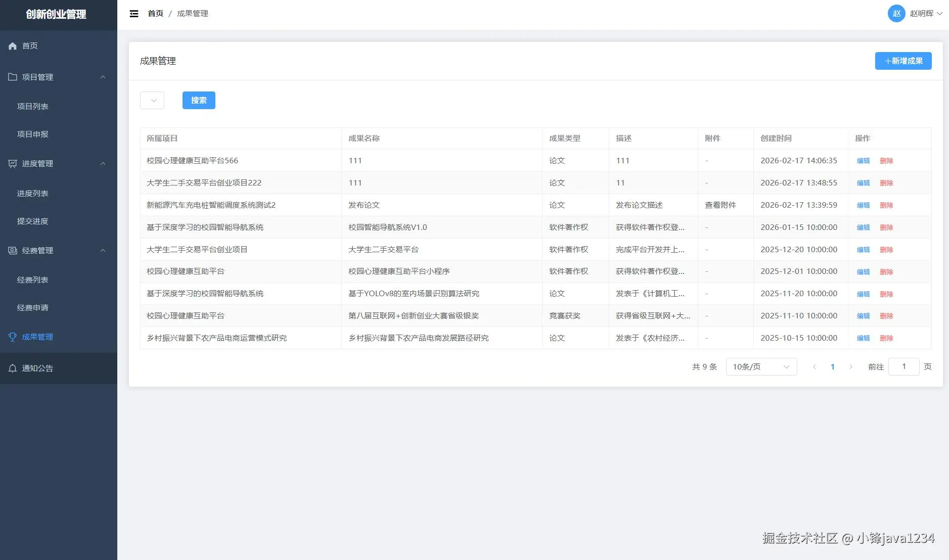Delete the 校园心理健康互助平台566 row
949x560 pixels.
[x=886, y=161]
